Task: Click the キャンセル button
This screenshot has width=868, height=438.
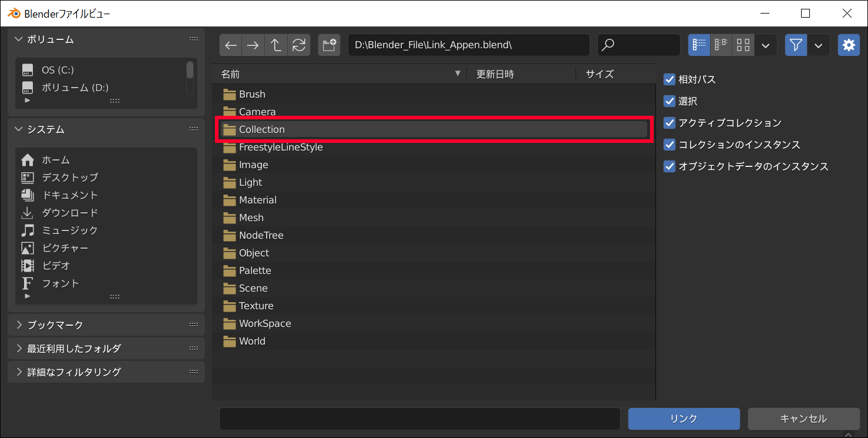Action: pos(803,419)
